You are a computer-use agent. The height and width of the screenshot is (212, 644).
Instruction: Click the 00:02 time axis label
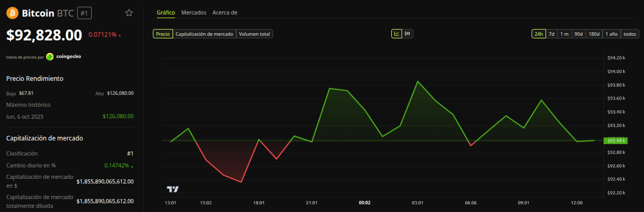point(365,203)
